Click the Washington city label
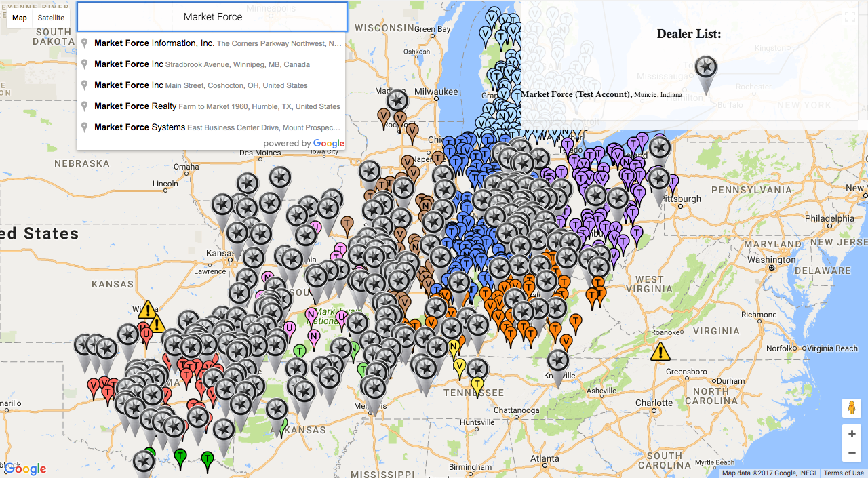 (x=772, y=260)
